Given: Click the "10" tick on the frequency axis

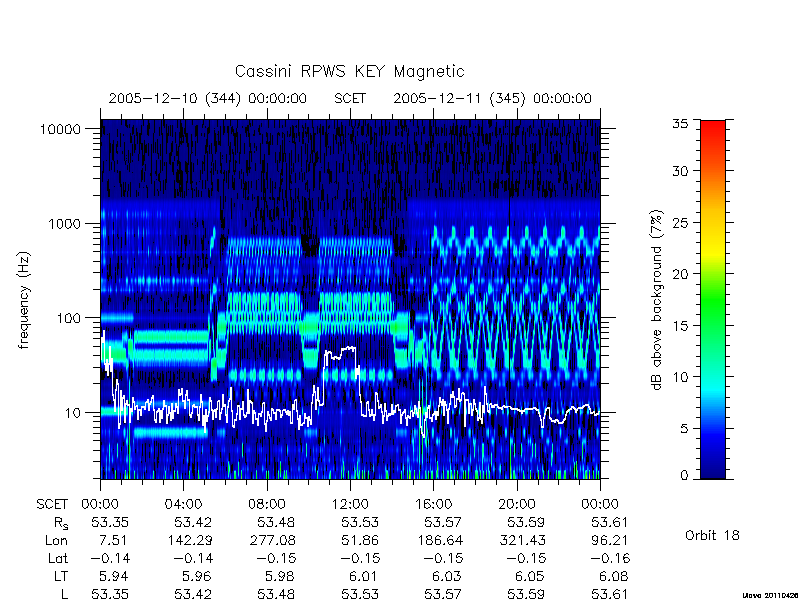Looking at the screenshot, I should [73, 413].
